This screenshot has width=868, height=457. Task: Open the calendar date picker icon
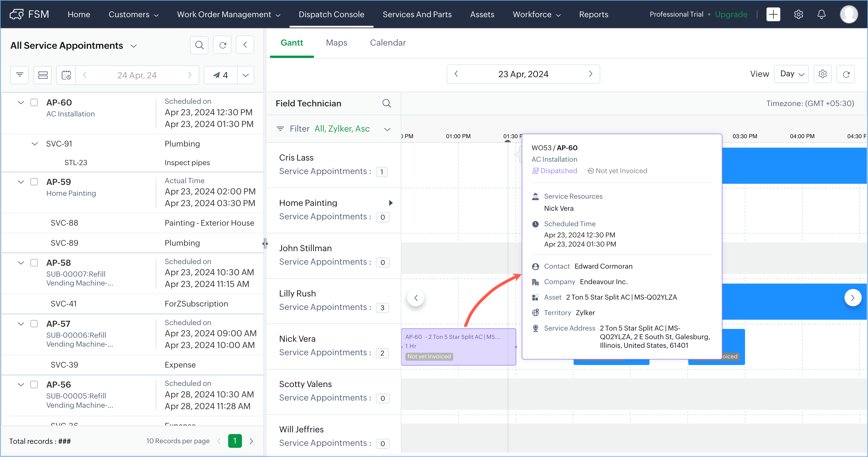(x=67, y=75)
